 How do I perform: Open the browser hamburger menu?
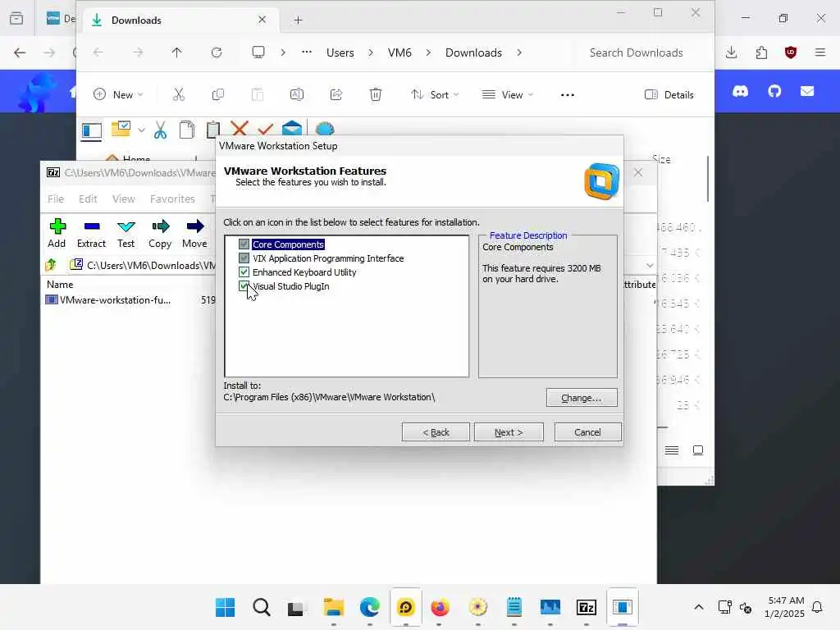coord(820,52)
